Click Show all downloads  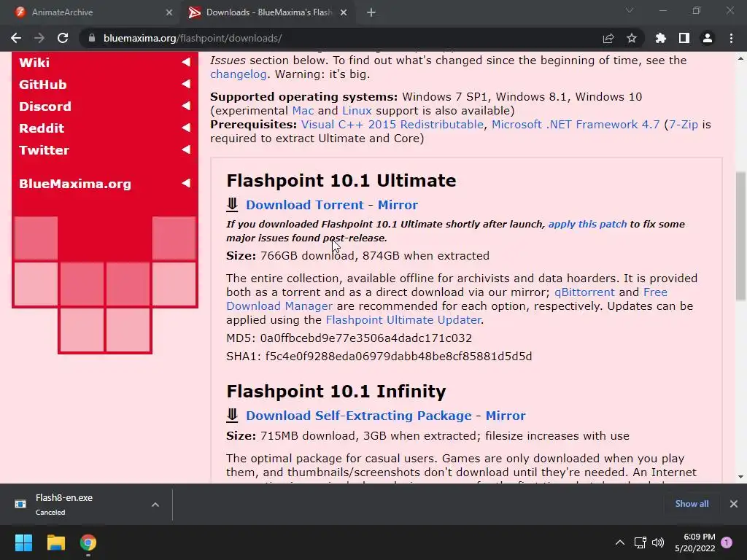pyautogui.click(x=692, y=504)
